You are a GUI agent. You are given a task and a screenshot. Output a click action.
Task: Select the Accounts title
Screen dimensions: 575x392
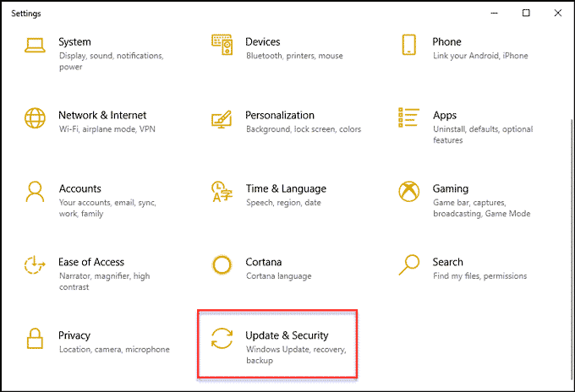pos(80,188)
